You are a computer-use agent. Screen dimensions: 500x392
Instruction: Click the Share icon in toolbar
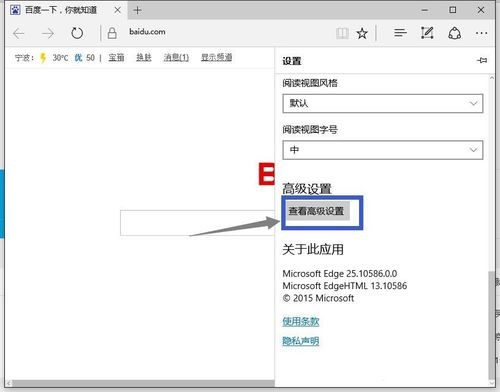[x=455, y=33]
